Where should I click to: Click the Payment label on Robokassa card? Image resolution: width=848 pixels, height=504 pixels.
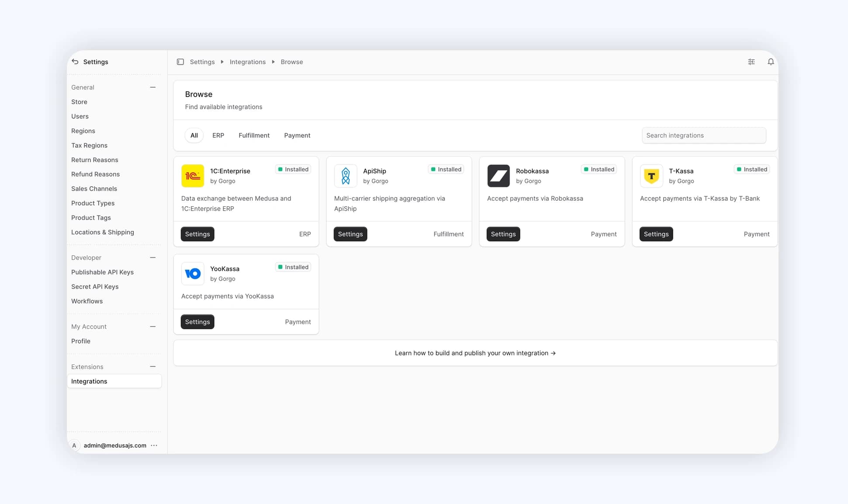pos(604,234)
